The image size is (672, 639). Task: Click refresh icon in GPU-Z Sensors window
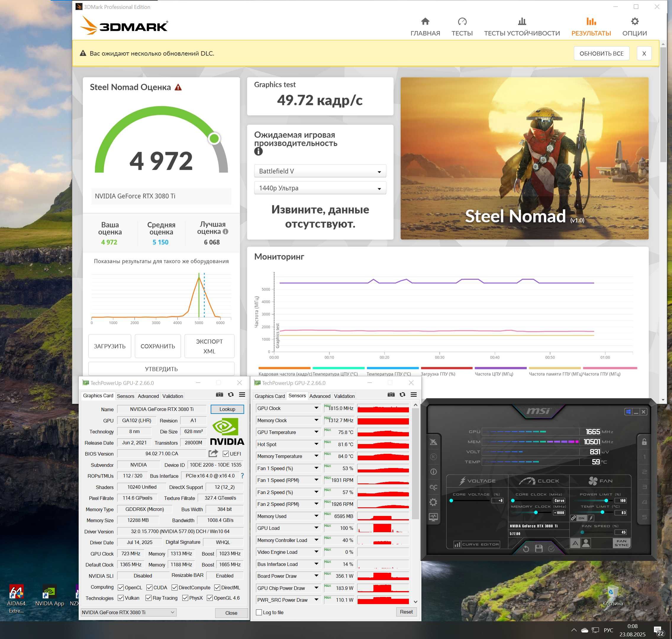402,394
